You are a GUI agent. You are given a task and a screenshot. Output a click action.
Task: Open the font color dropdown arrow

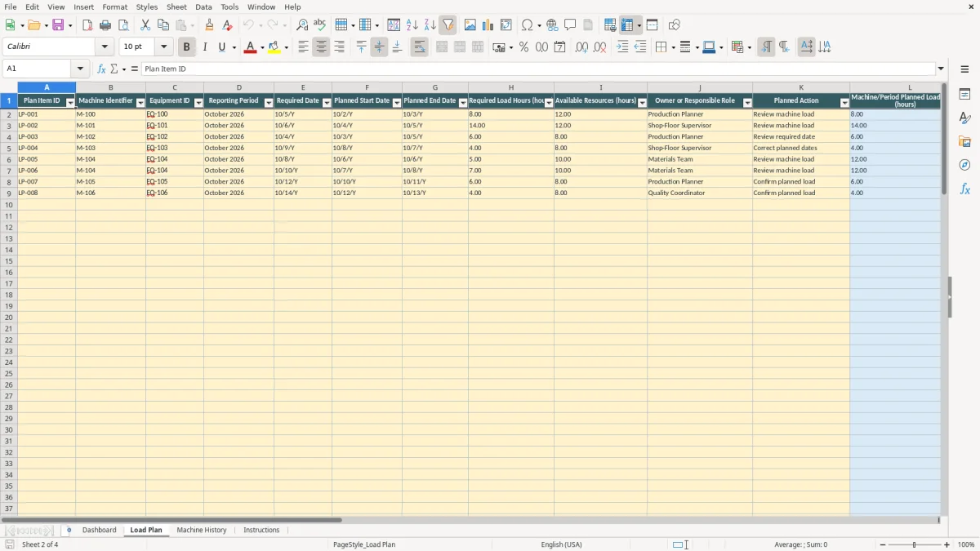(261, 47)
